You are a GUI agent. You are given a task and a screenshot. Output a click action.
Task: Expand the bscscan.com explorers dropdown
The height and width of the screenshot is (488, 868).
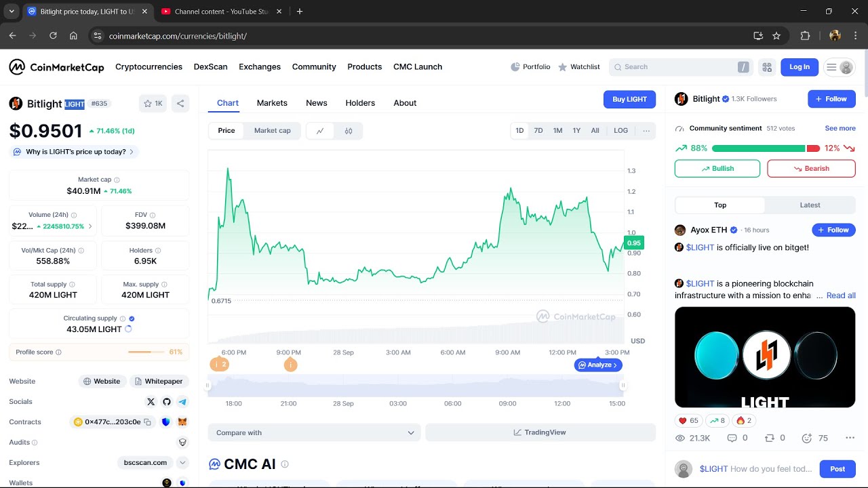point(182,463)
